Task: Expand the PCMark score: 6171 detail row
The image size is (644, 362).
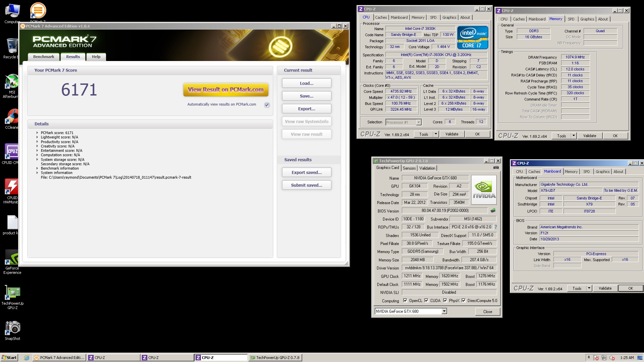Action: 37,133
